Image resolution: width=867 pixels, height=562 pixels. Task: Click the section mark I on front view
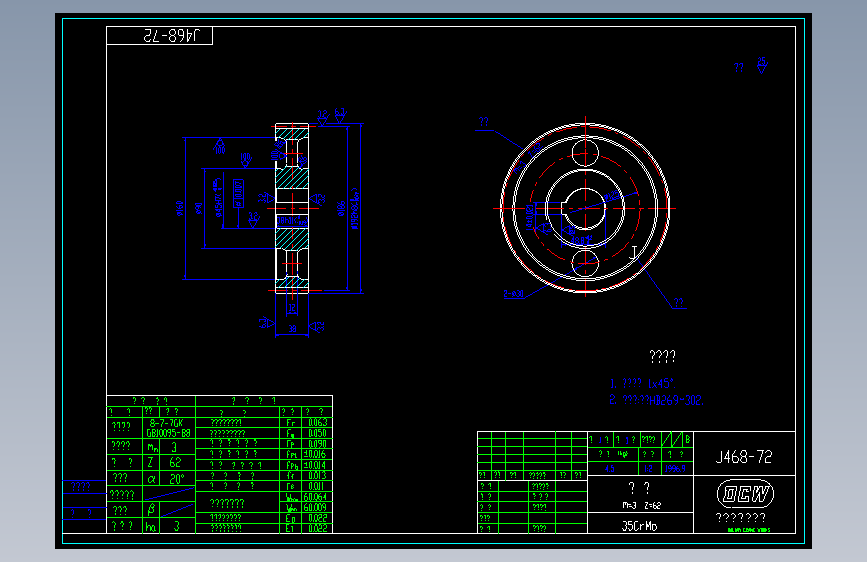(x=634, y=253)
